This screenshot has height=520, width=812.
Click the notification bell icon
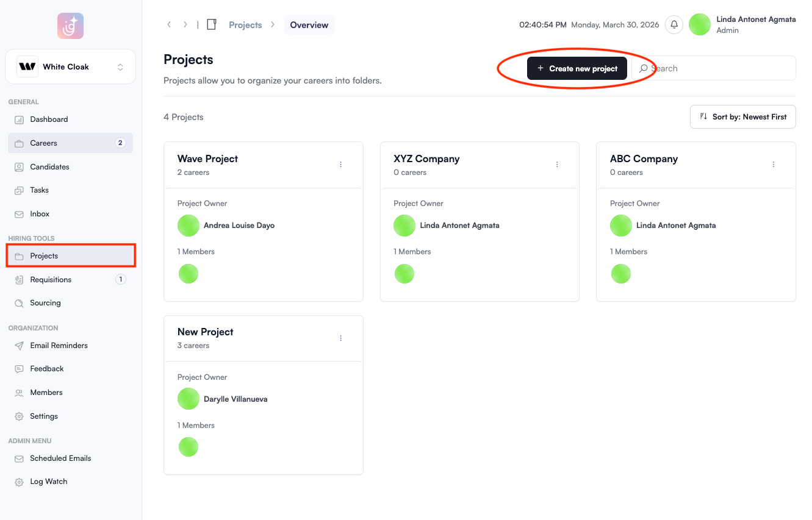(x=674, y=25)
